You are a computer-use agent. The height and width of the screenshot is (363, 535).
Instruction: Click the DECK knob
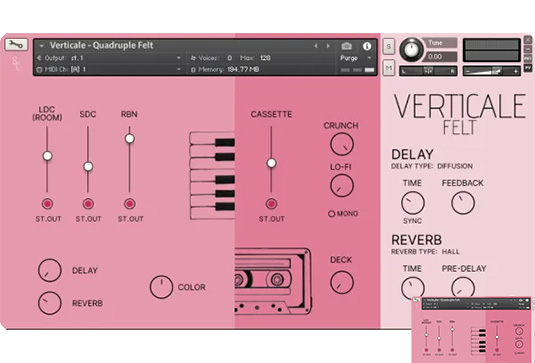click(342, 282)
